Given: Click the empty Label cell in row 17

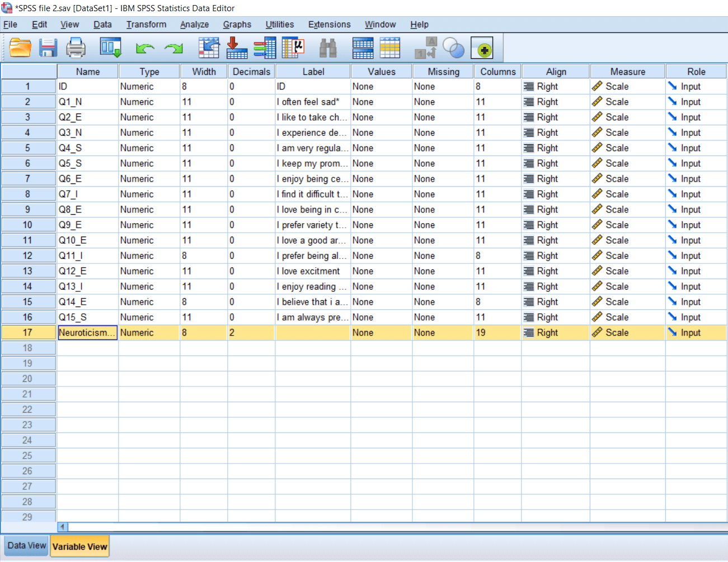Looking at the screenshot, I should (x=313, y=333).
